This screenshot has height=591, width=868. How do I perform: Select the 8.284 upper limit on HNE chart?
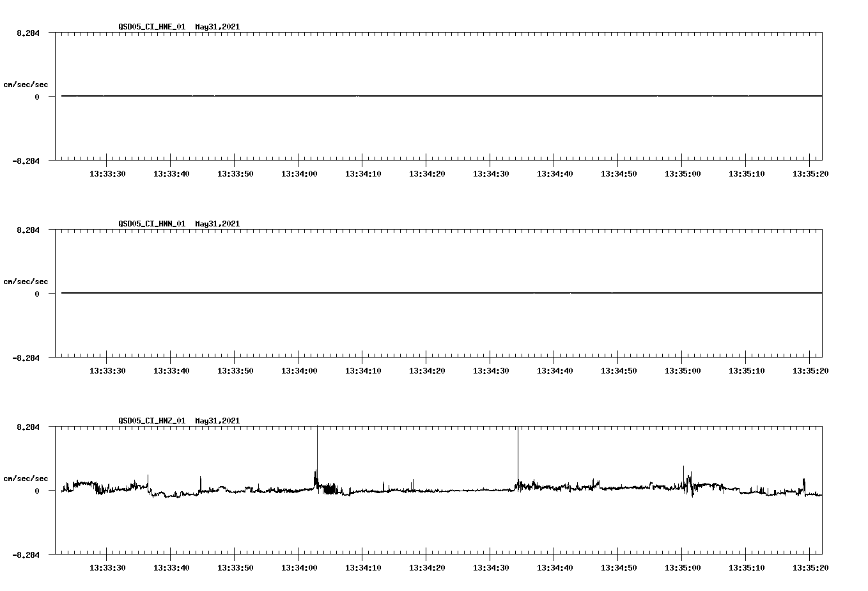(x=27, y=33)
